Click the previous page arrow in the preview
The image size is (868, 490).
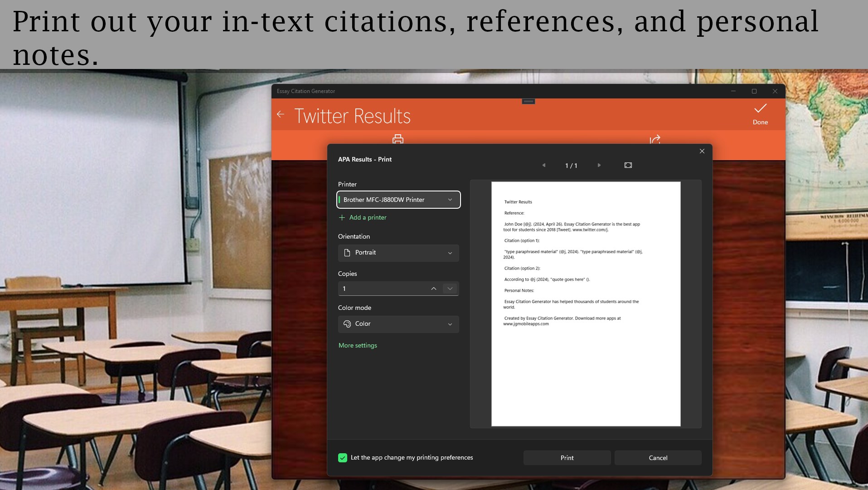point(544,165)
